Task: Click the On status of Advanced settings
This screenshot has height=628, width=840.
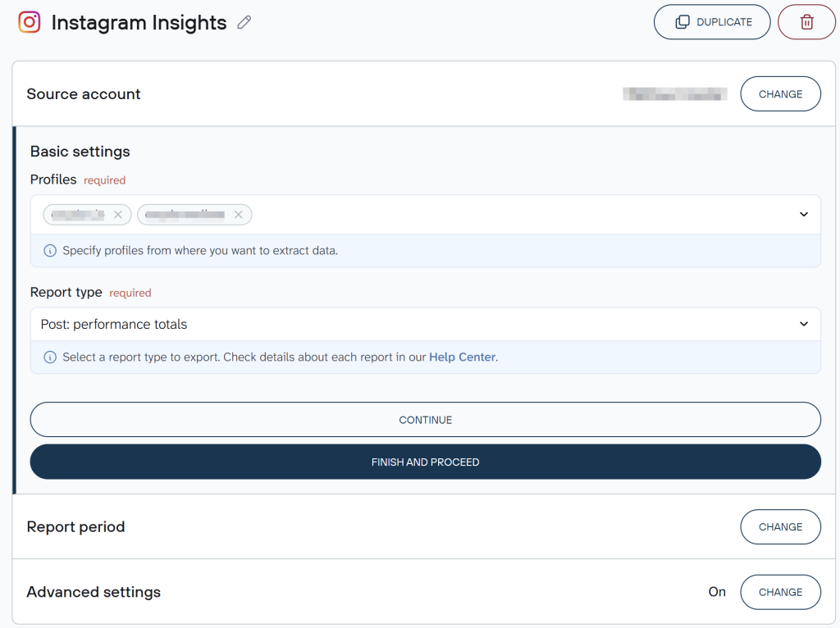Action: tap(717, 592)
